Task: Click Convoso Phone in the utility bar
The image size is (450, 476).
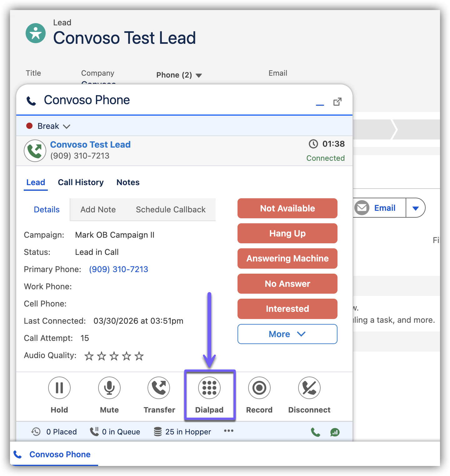Action: [x=60, y=454]
